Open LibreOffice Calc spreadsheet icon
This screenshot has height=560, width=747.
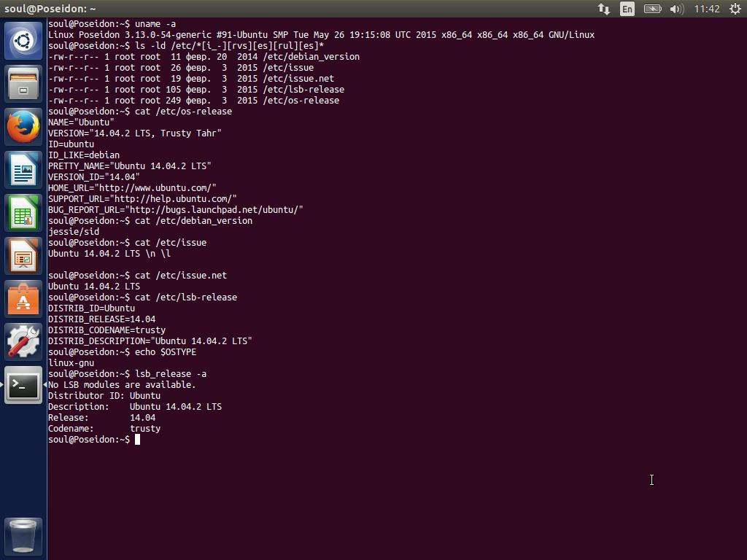[23, 214]
